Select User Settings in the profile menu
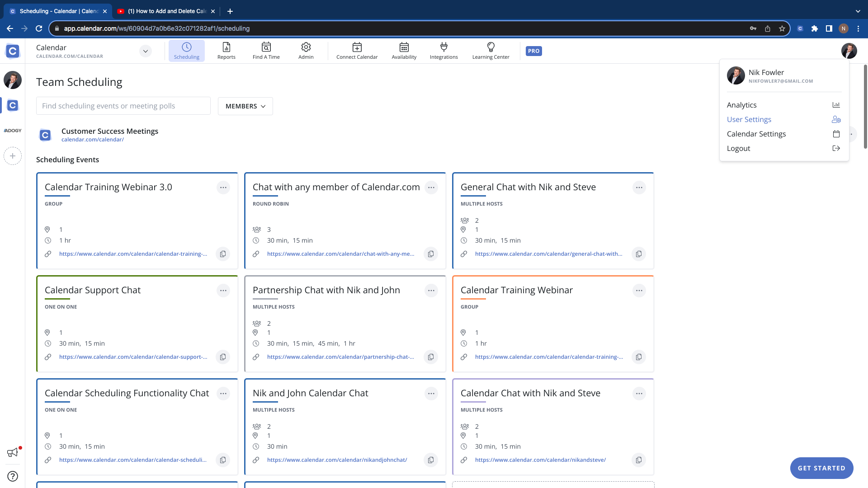The width and height of the screenshot is (868, 488). click(x=783, y=119)
